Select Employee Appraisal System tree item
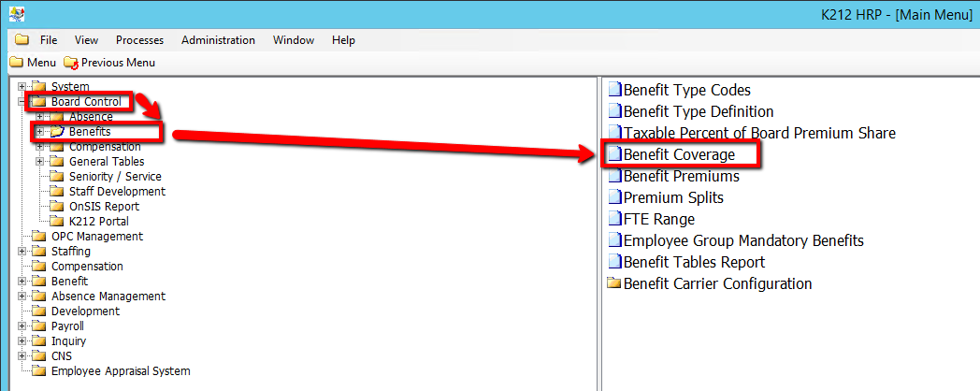 click(121, 371)
